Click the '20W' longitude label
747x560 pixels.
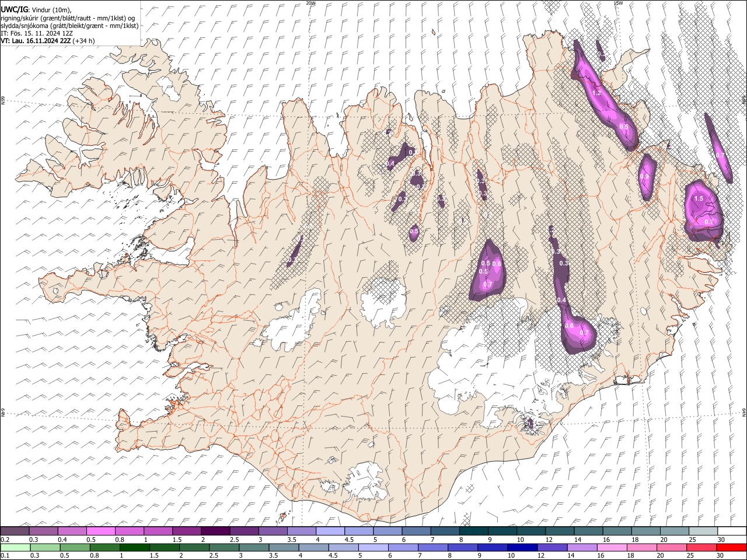[310, 3]
